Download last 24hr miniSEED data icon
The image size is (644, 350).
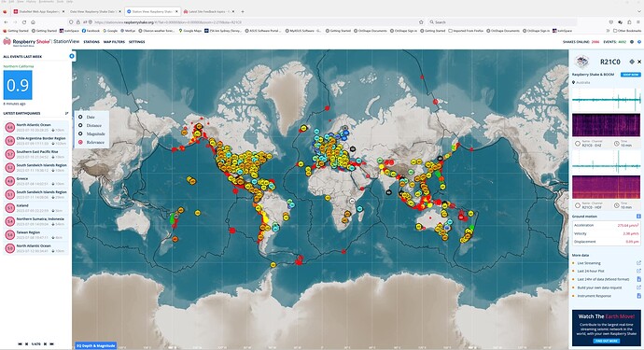(x=638, y=279)
